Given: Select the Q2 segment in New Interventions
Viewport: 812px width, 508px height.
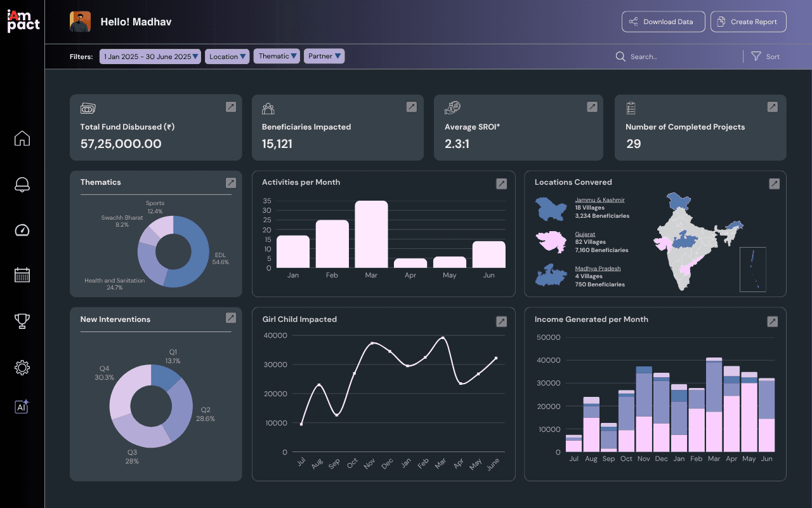Looking at the screenshot, I should [x=181, y=408].
